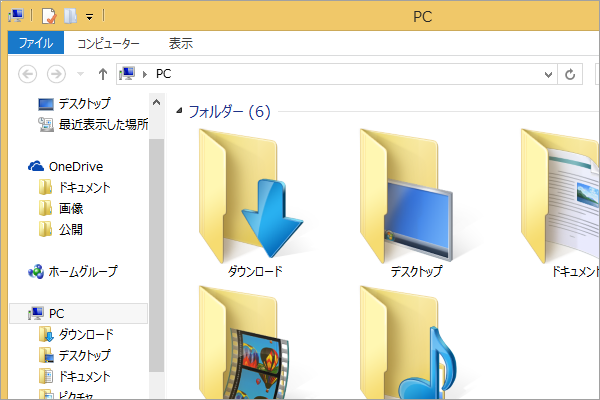The height and width of the screenshot is (400, 600).
Task: Select the デスクトップ folder large icon
Action: pyautogui.click(x=407, y=195)
